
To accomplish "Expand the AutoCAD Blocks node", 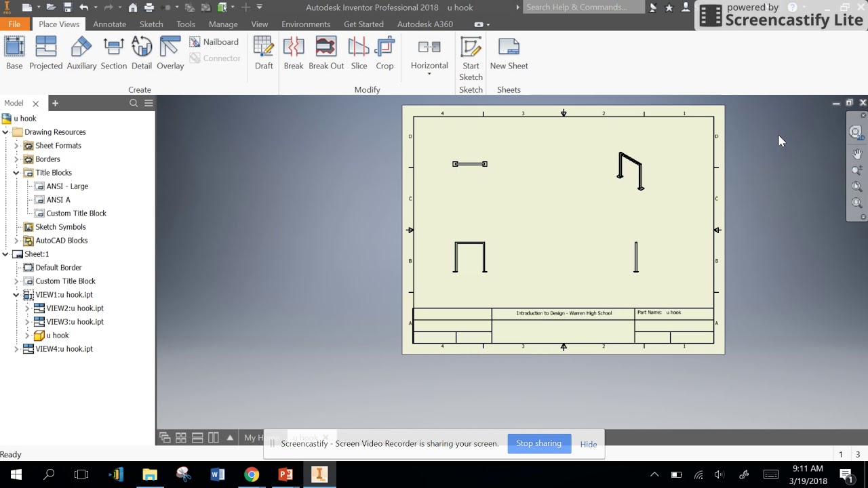I will tap(16, 241).
